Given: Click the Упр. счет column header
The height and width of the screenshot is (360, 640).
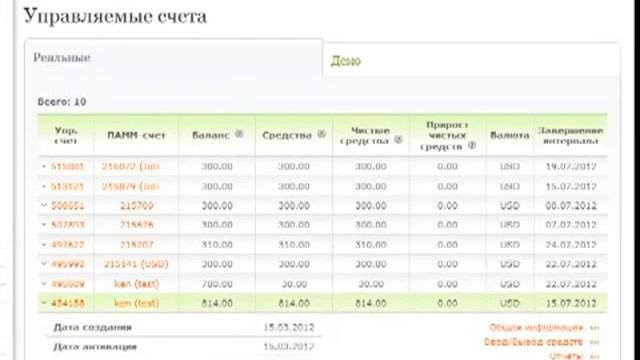Looking at the screenshot, I should (66, 136).
